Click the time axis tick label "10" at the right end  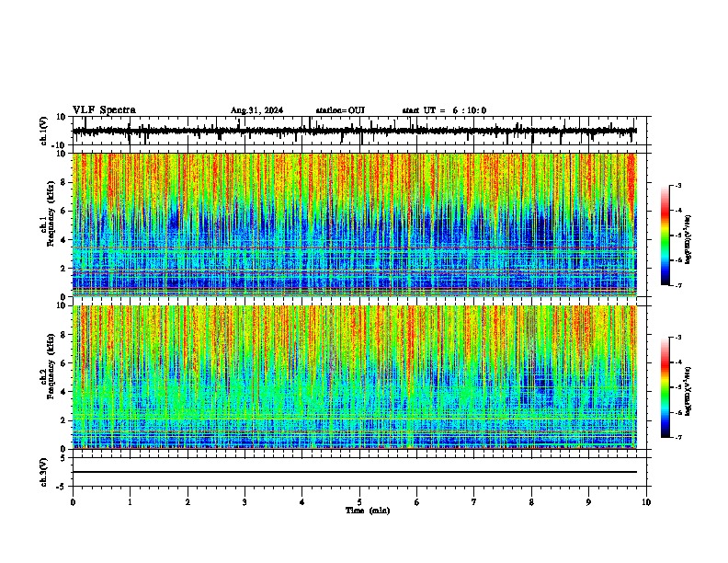pos(646,502)
